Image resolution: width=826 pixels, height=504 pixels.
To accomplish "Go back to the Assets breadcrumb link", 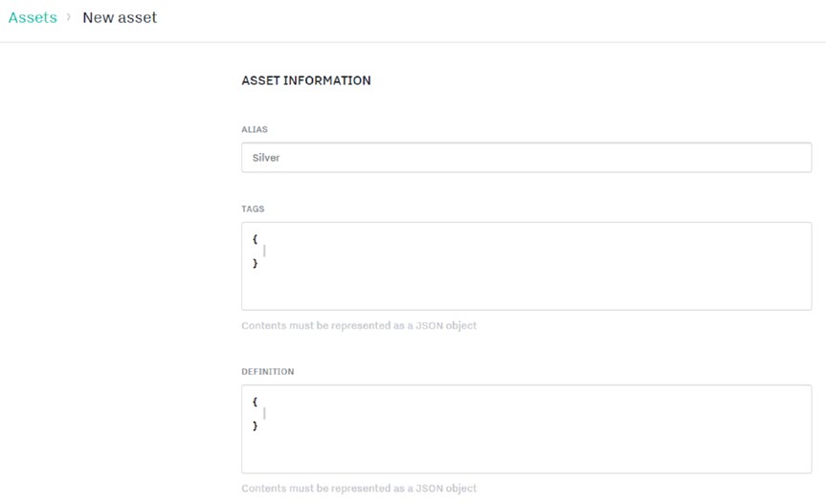I will pos(33,17).
